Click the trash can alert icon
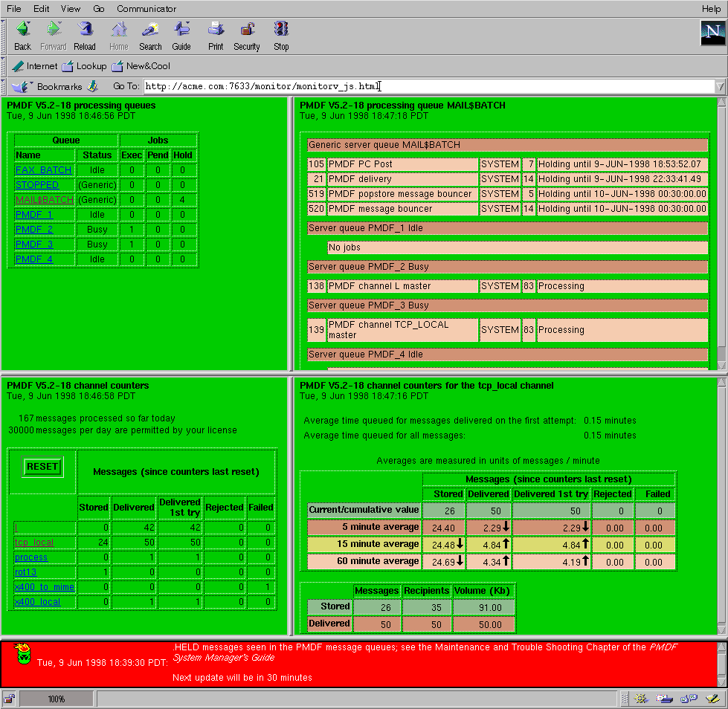The height and width of the screenshot is (709, 728). (x=22, y=654)
